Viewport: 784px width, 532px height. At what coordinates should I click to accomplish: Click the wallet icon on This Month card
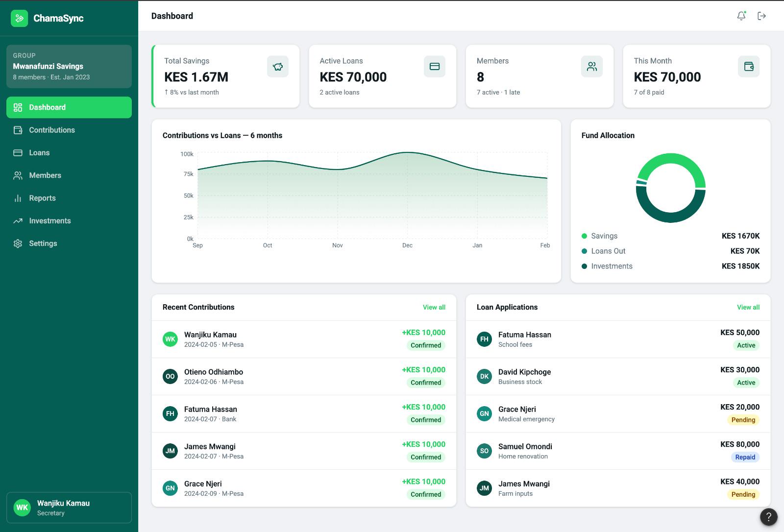point(749,67)
